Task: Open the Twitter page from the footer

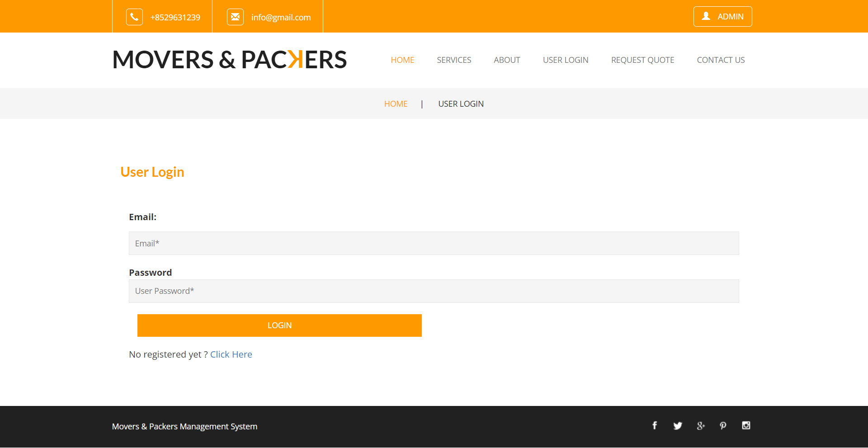Action: (678, 425)
